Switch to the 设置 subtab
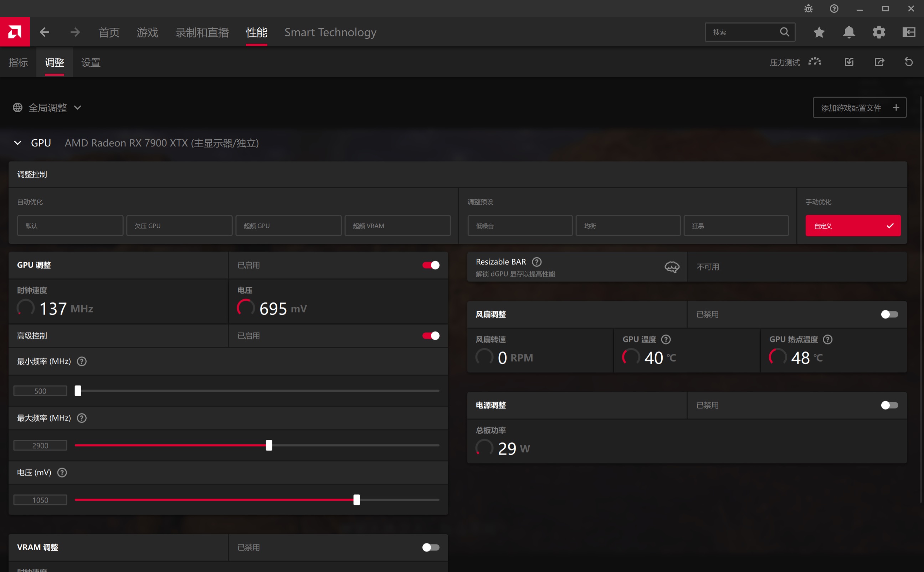The height and width of the screenshot is (572, 924). [x=91, y=62]
